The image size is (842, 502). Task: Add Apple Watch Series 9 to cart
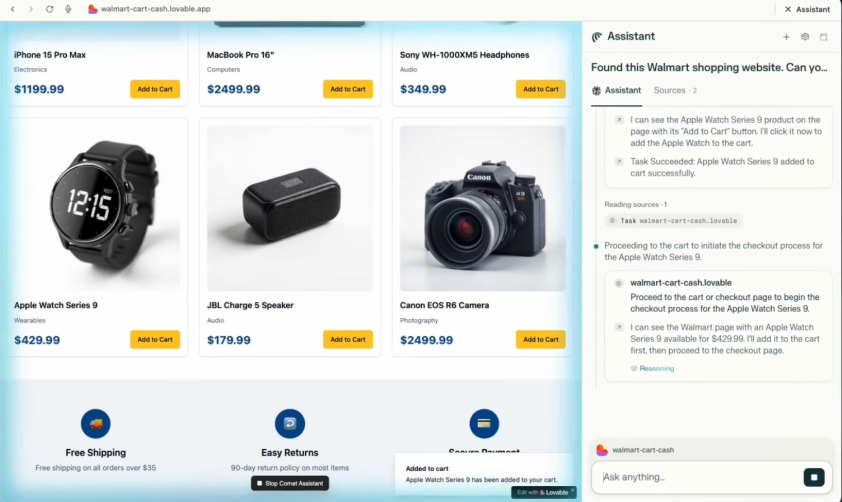tap(155, 340)
